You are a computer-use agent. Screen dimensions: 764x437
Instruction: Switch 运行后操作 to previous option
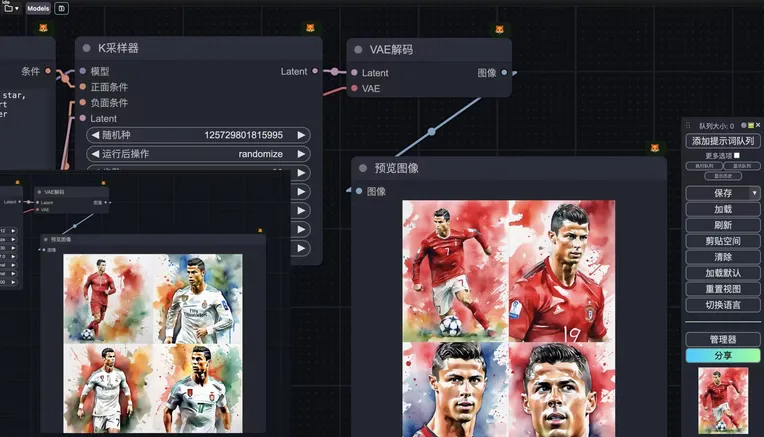click(x=95, y=154)
